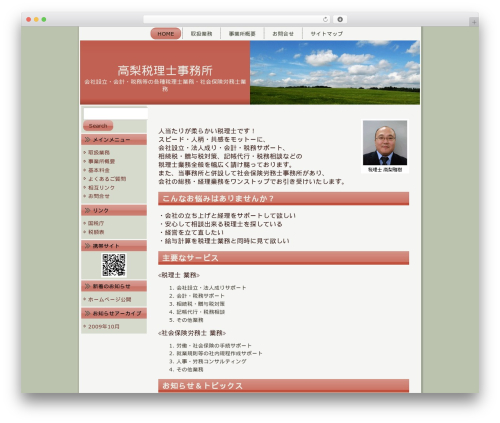Open ホームページ公開 news link
Viewport: 500px width, 423px height.
[109, 299]
